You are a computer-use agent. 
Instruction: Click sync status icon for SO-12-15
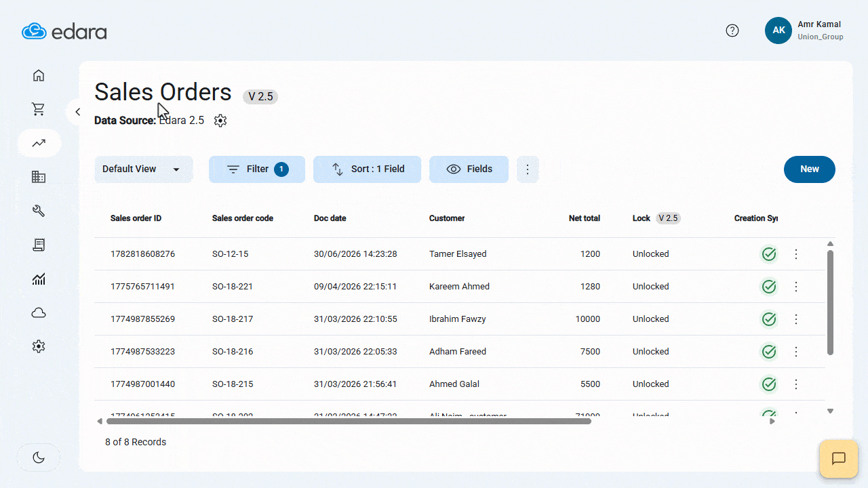[768, 254]
